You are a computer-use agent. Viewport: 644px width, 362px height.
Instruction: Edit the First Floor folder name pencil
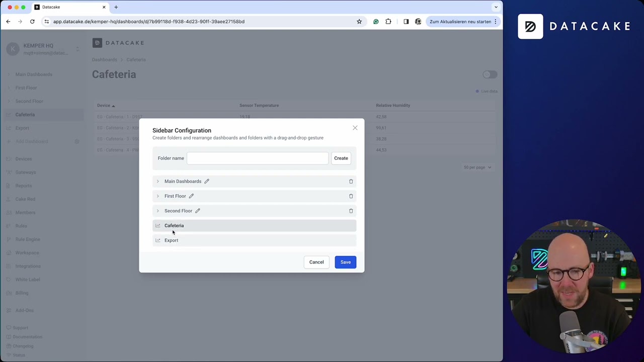click(191, 196)
